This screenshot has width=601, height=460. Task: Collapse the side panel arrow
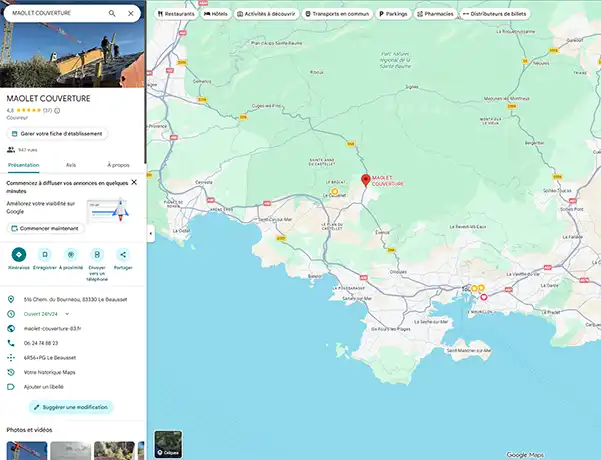[151, 233]
